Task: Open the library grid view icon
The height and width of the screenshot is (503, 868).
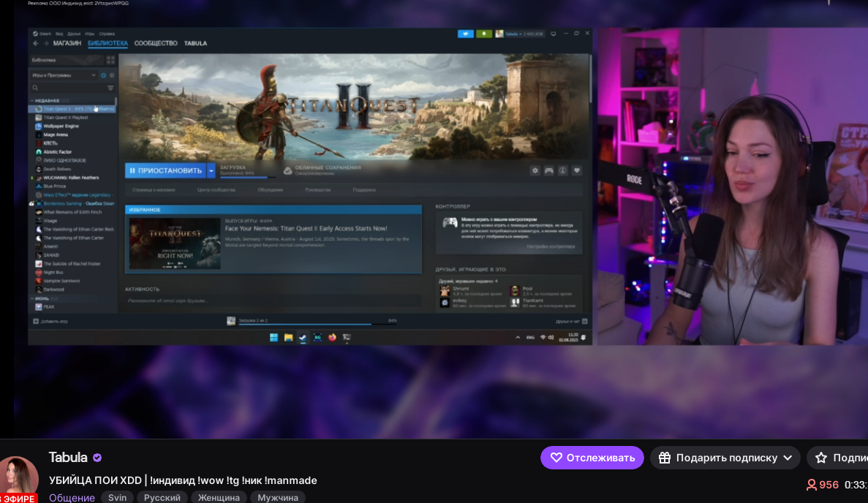Action: click(x=110, y=60)
